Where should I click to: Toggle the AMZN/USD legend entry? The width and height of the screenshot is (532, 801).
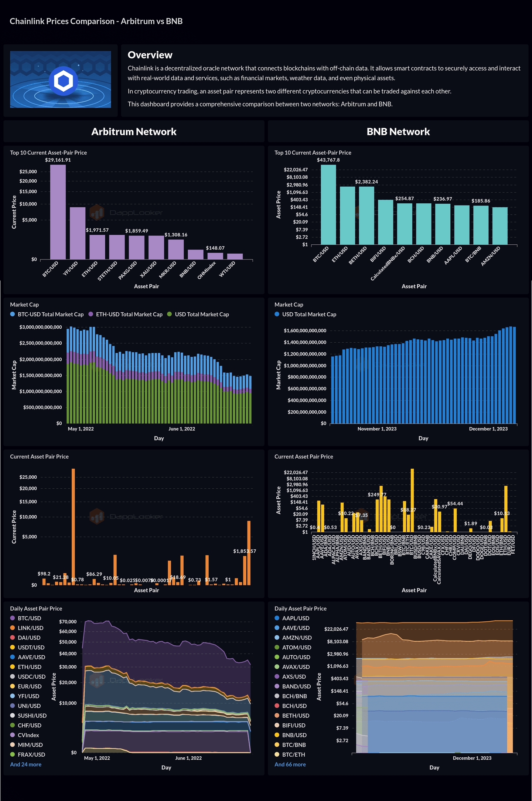tap(293, 638)
